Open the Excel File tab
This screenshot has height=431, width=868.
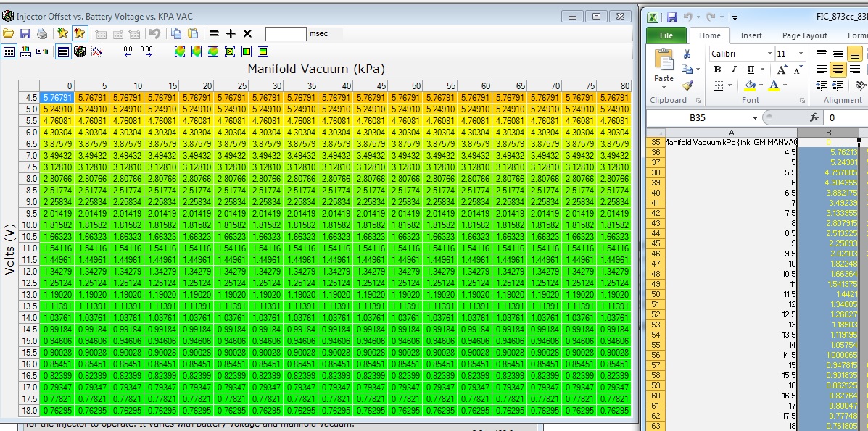(666, 35)
